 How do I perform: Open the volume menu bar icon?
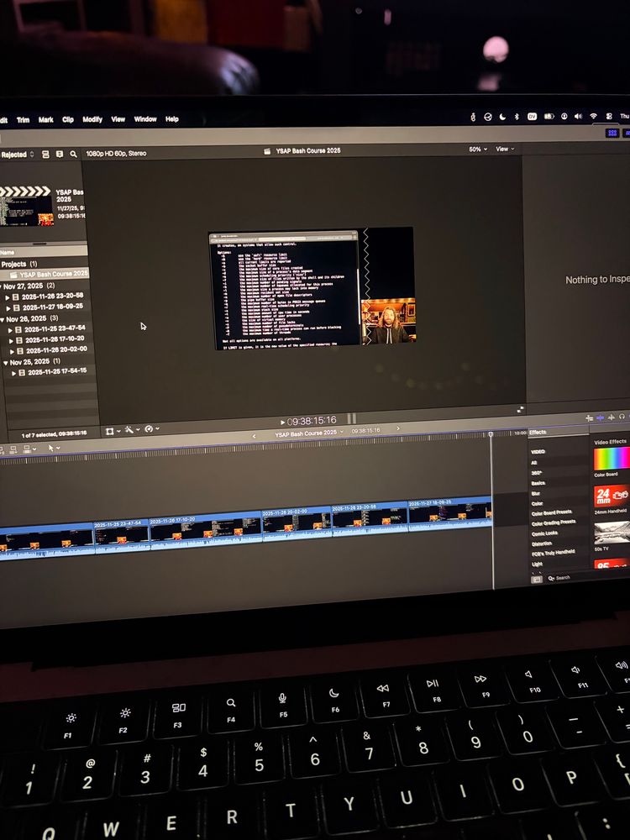pos(579,116)
